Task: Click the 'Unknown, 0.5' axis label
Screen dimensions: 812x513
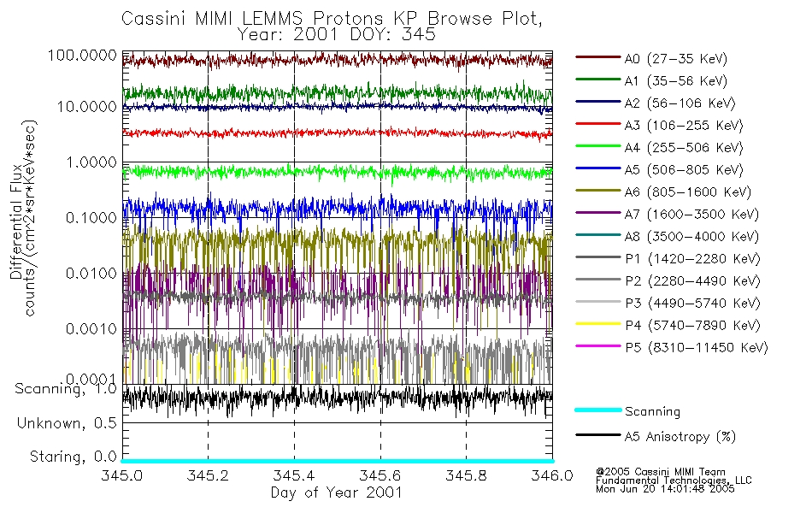Action: coord(67,423)
